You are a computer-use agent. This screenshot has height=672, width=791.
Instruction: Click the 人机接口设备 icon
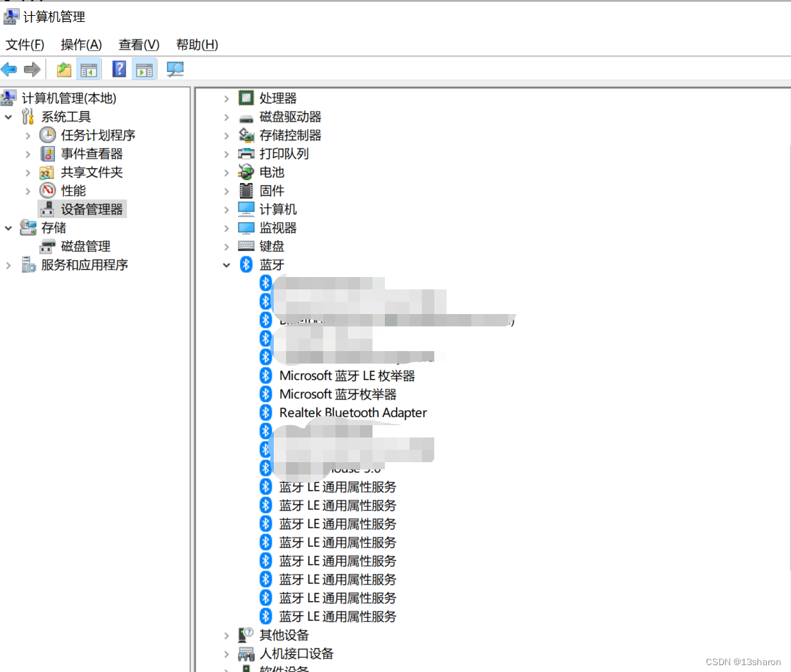click(x=246, y=654)
